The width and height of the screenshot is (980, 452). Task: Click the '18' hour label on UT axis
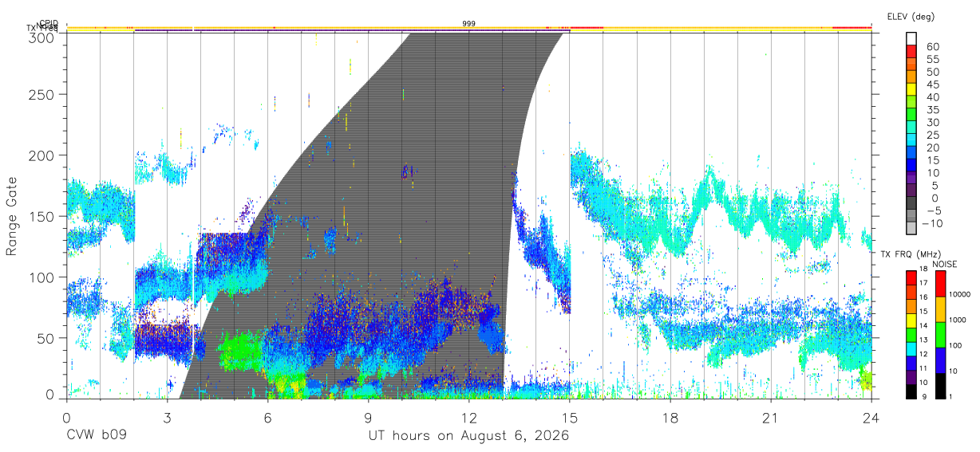(x=670, y=417)
